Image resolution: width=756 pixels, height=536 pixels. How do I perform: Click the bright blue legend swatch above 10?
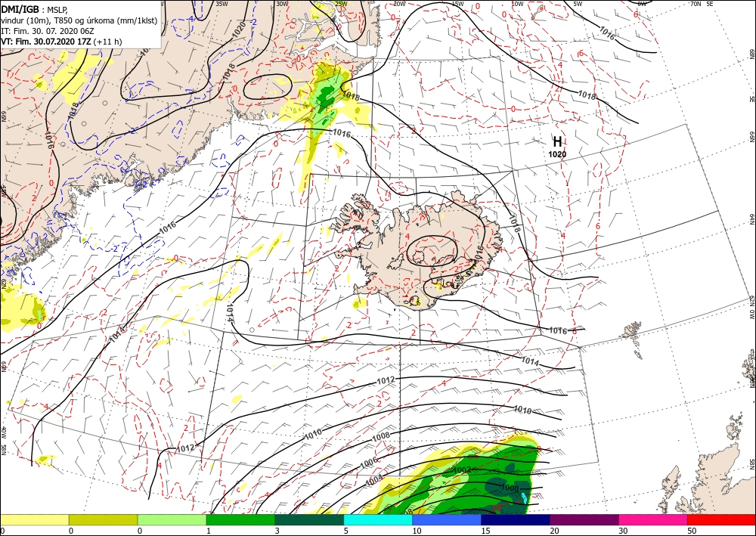(x=447, y=519)
